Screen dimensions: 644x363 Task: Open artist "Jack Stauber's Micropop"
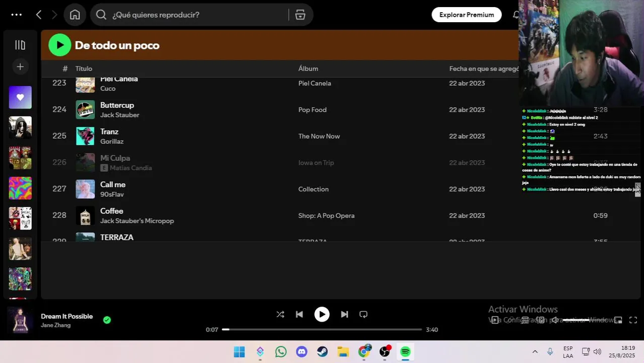137,221
